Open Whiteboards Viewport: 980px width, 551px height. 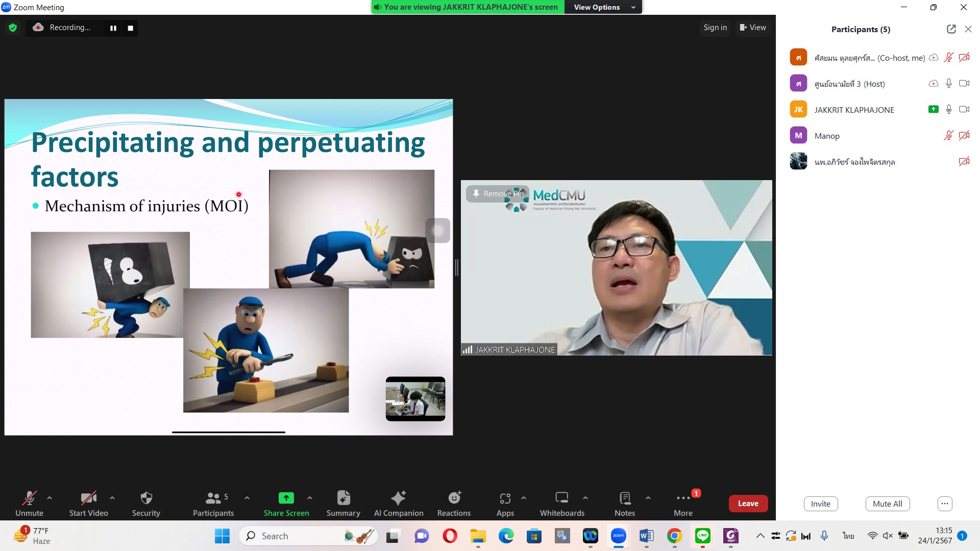(x=562, y=503)
